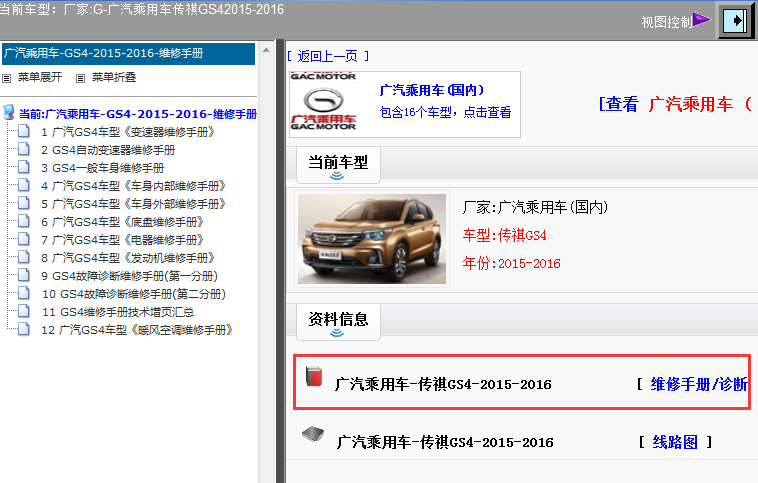This screenshot has width=758, height=483.
Task: Click page icon for 8 发动机维修手册
Action: pos(24,256)
